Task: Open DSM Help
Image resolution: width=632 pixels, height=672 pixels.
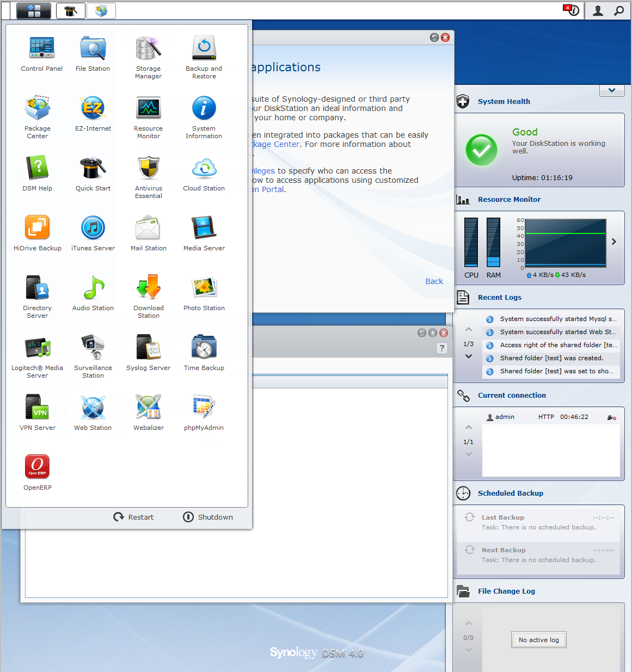Action: [38, 173]
